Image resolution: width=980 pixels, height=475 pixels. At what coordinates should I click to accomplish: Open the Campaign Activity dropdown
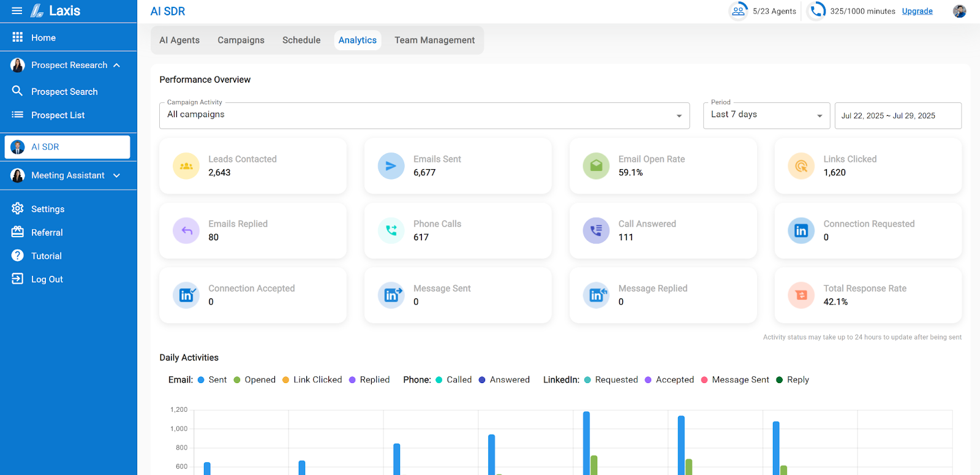pos(424,115)
